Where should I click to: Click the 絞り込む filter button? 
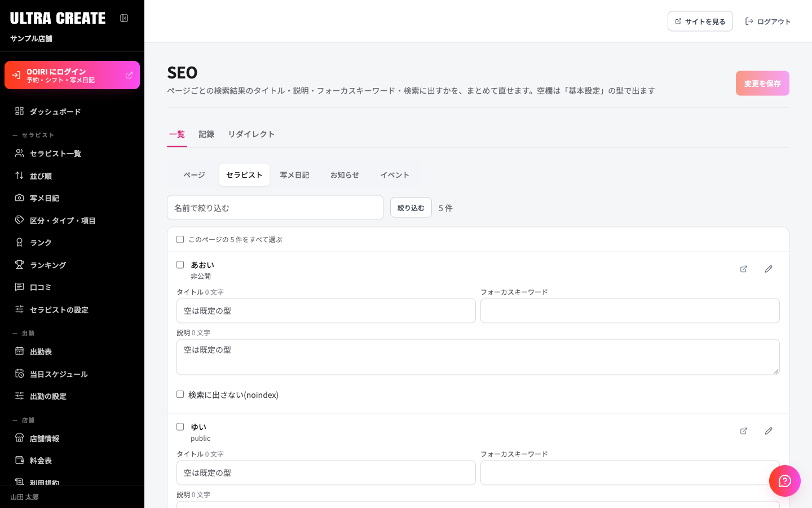click(x=411, y=208)
